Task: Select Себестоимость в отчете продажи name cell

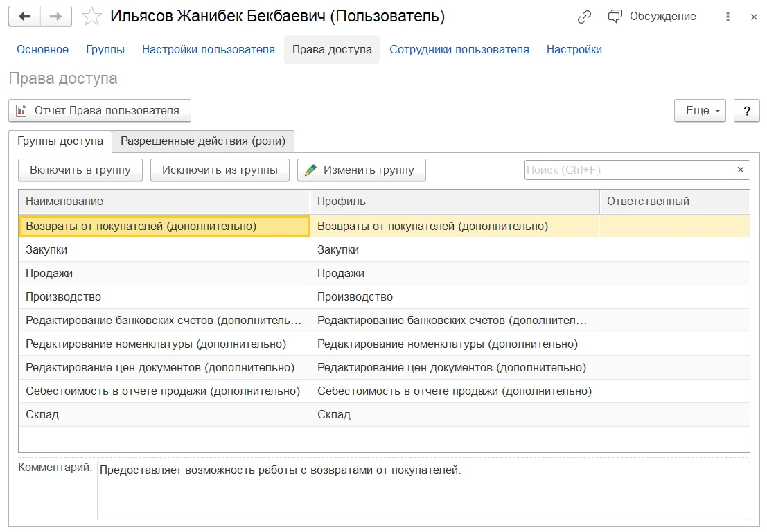Action: click(164, 391)
